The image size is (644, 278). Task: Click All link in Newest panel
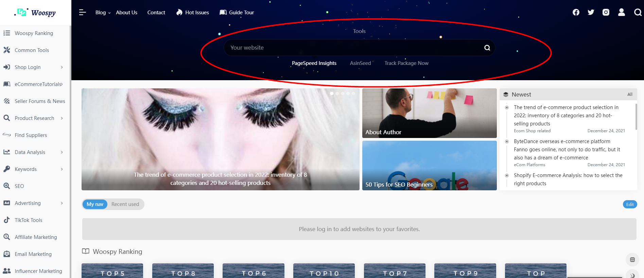[630, 94]
